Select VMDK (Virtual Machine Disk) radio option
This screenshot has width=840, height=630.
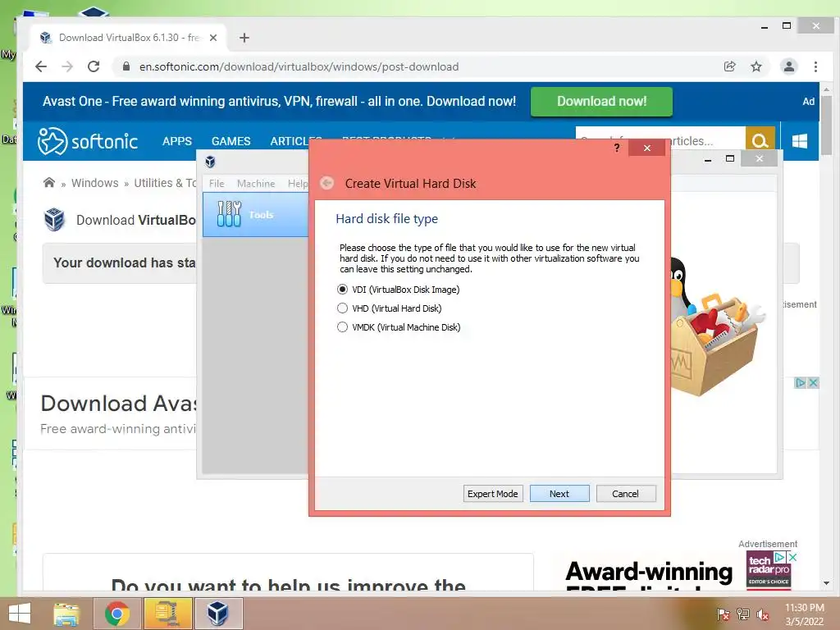point(399,326)
